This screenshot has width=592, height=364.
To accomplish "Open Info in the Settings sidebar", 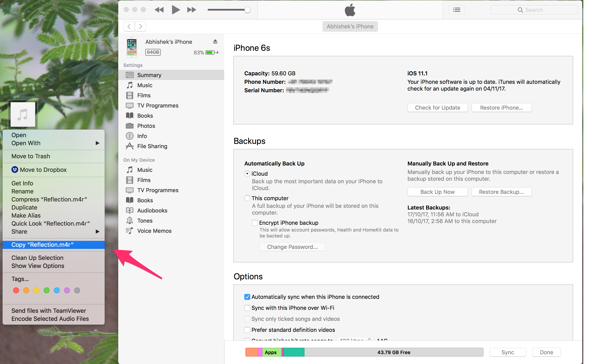I will point(171,136).
